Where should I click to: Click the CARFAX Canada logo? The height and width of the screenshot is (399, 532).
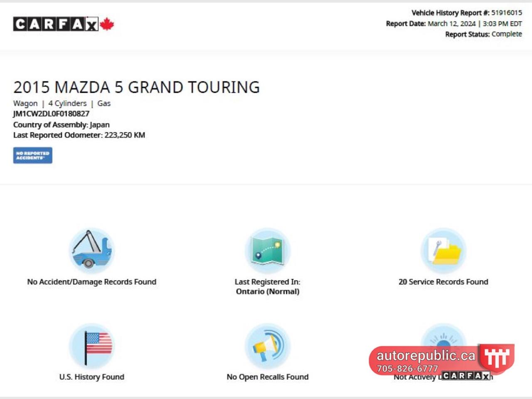tap(63, 24)
